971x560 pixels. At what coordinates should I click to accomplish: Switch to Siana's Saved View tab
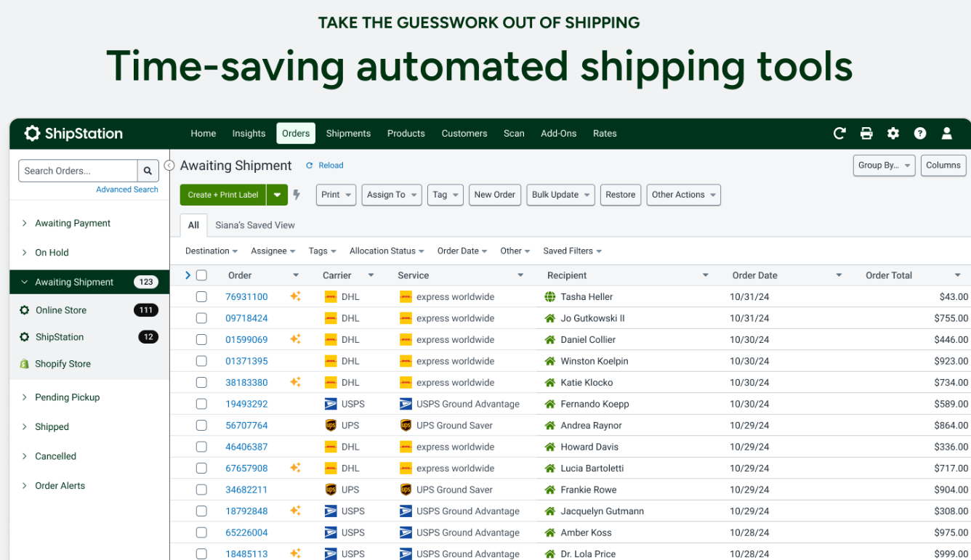(x=255, y=225)
